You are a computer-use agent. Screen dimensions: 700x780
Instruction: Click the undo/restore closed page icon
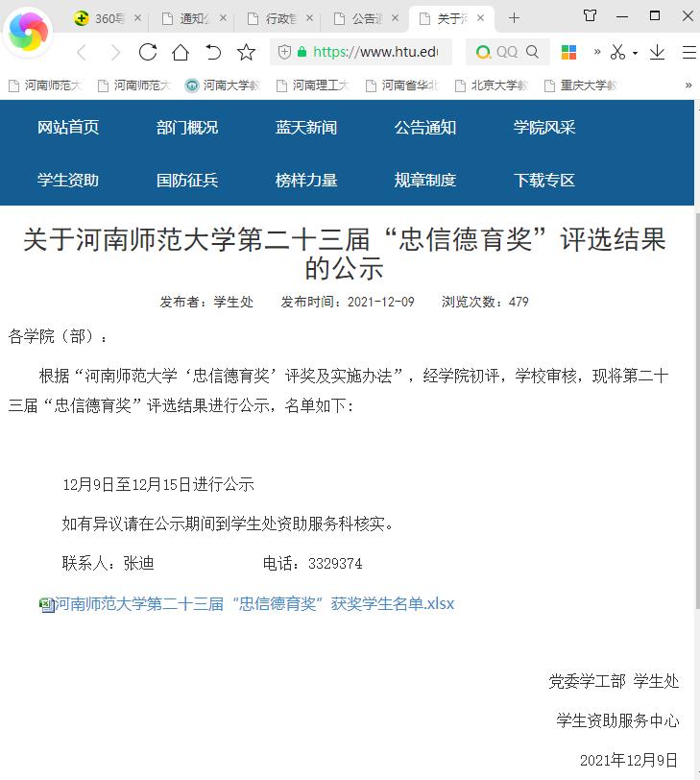click(213, 52)
